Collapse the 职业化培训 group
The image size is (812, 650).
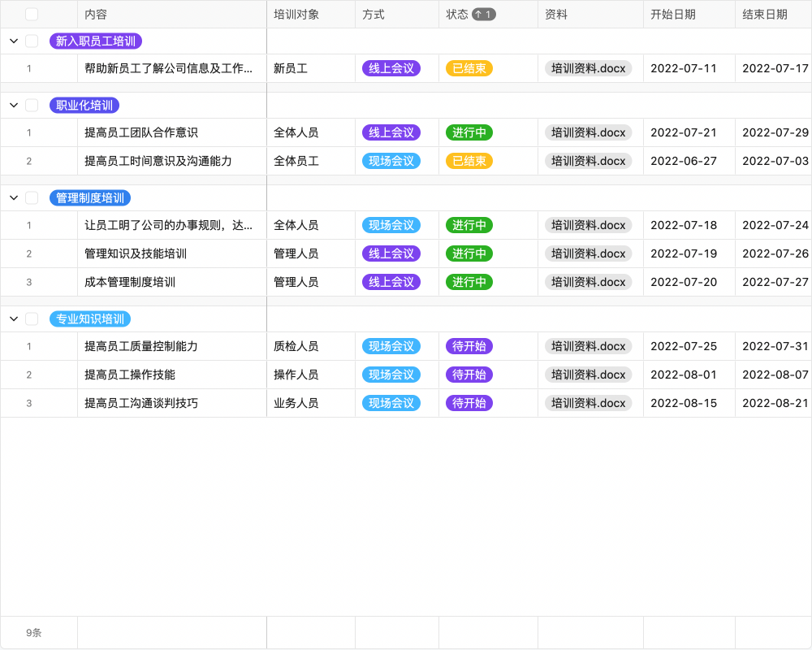[x=12, y=105]
